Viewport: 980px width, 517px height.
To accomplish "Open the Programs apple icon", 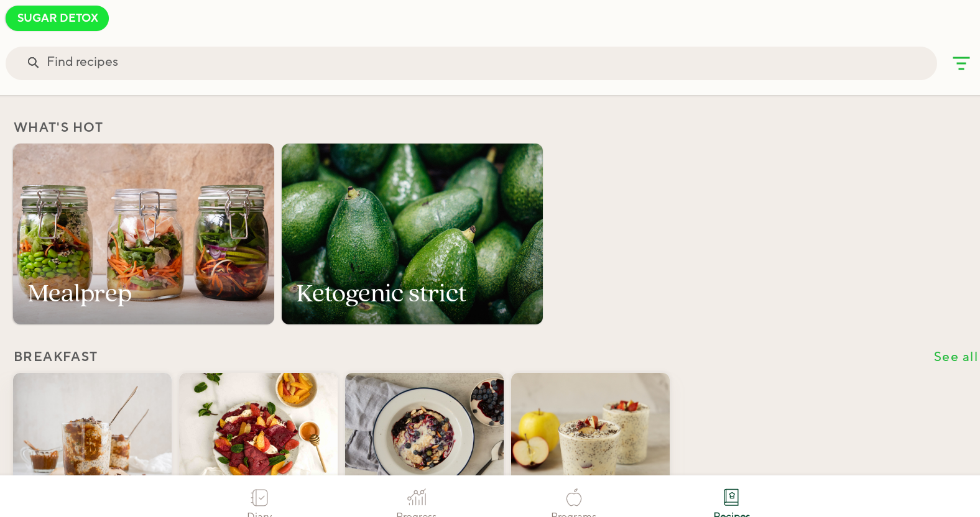I will coord(574,497).
